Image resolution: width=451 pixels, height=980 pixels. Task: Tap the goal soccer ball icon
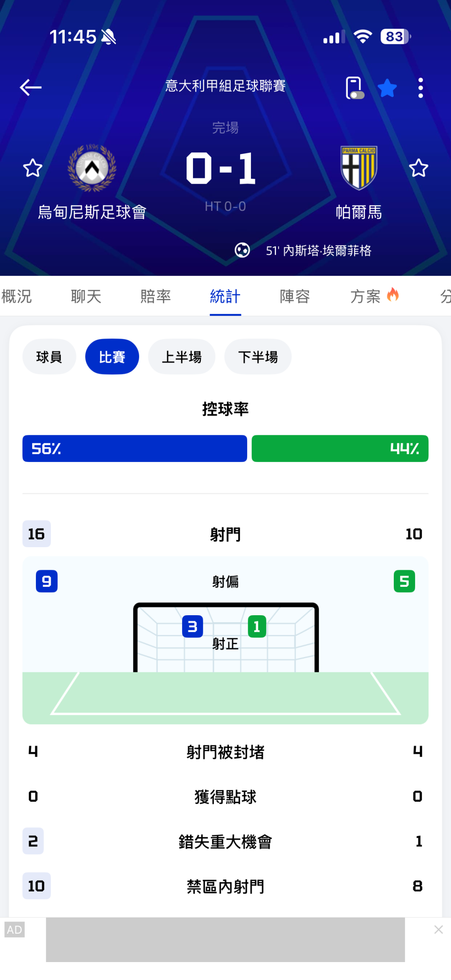point(242,250)
